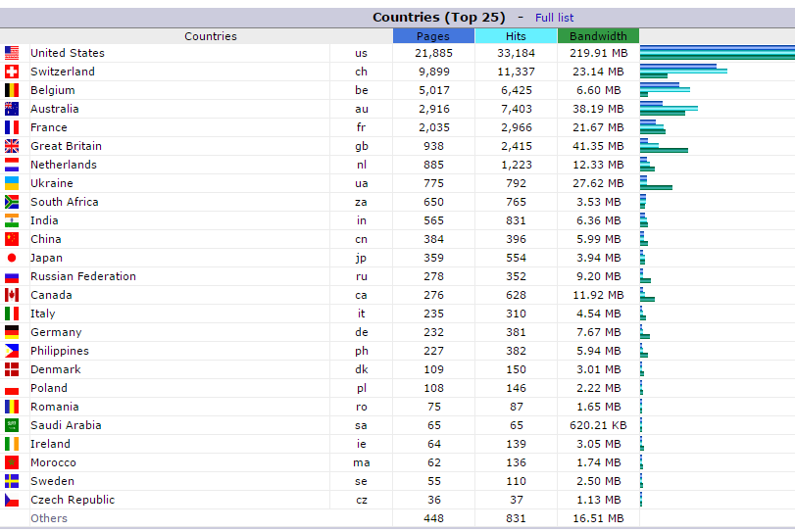
Task: Click the 'cz' country code
Action: point(361,500)
